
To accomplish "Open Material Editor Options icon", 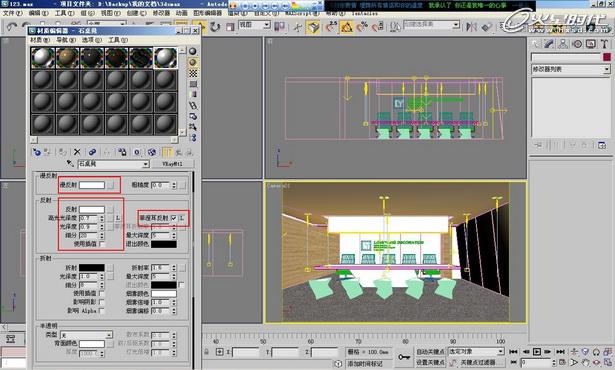I will pos(193,117).
